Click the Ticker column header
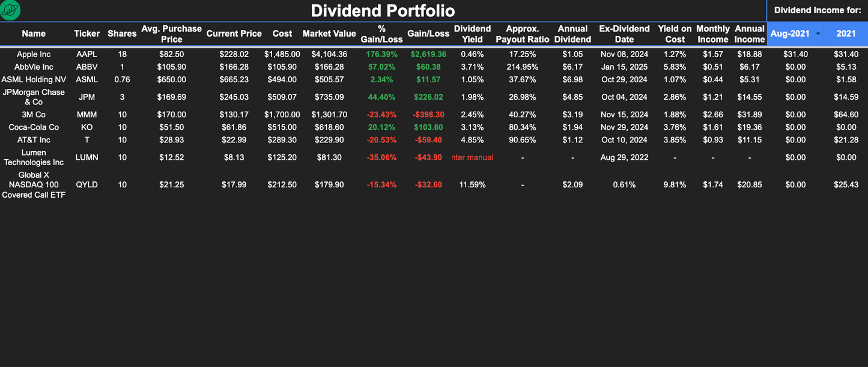868x367 pixels. tap(86, 34)
